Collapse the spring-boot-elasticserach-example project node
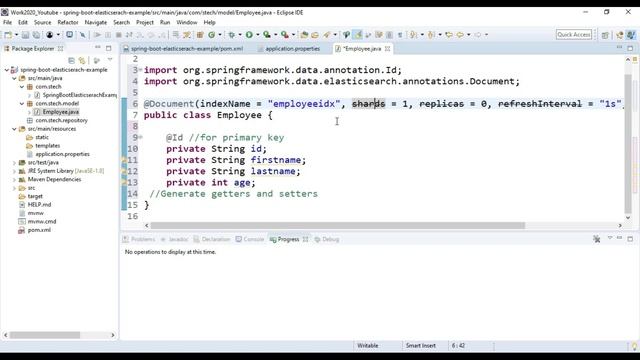The height and width of the screenshot is (360, 640). (x=7, y=70)
